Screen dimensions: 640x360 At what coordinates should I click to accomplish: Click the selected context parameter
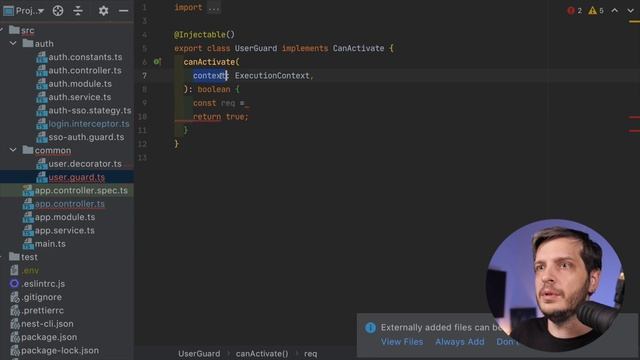[210, 76]
